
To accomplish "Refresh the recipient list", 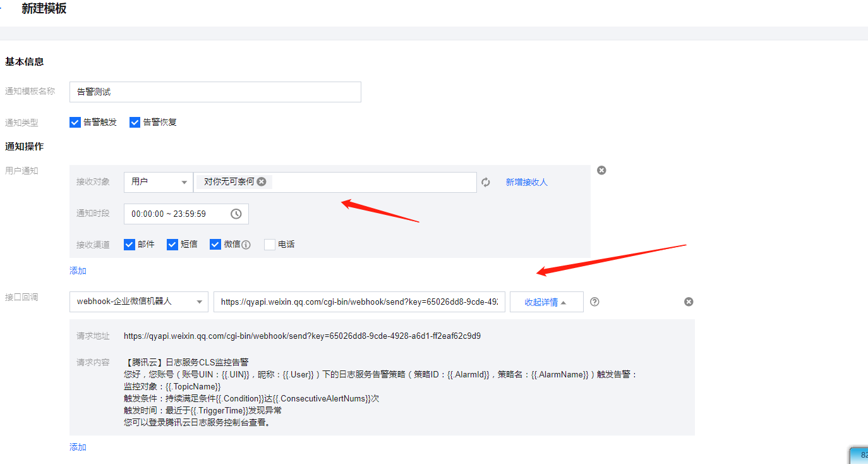I will (486, 182).
